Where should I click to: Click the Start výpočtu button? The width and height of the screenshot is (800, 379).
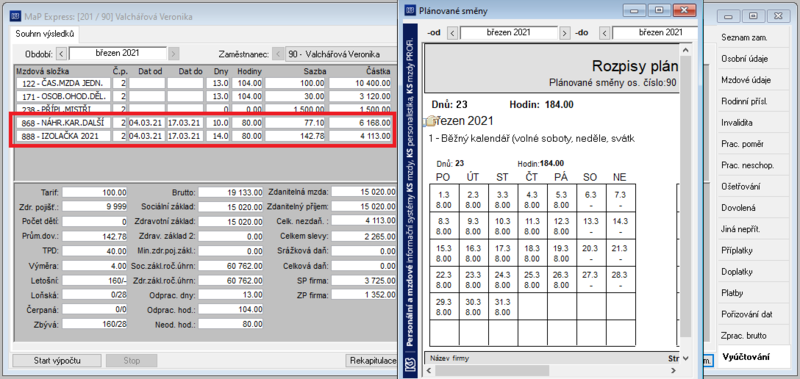[x=57, y=361]
